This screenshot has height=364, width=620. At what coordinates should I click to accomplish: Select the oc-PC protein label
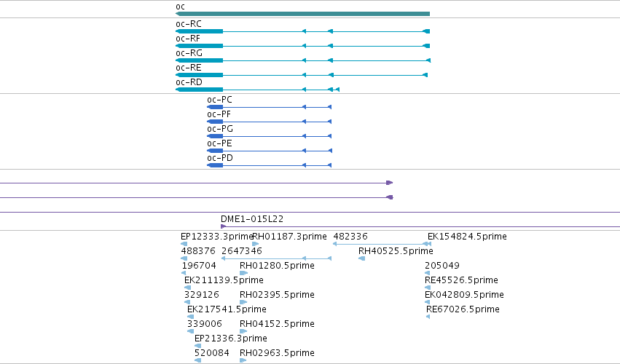click(219, 100)
